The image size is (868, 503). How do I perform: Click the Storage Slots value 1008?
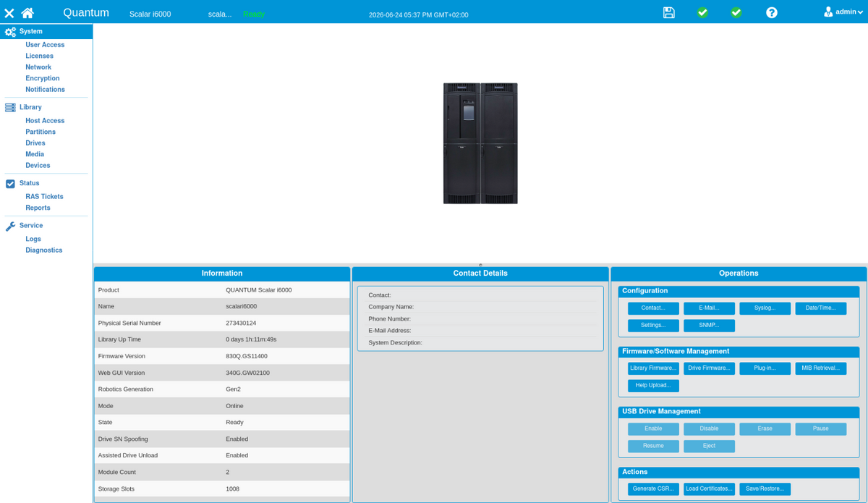click(232, 489)
